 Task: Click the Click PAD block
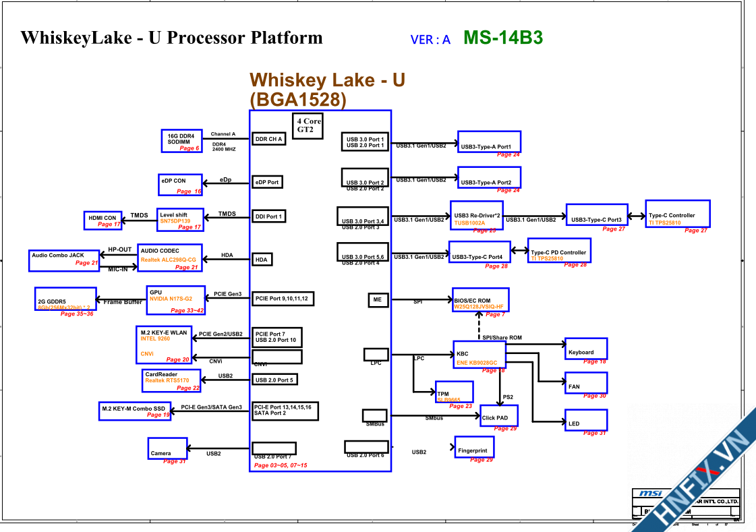tap(498, 415)
